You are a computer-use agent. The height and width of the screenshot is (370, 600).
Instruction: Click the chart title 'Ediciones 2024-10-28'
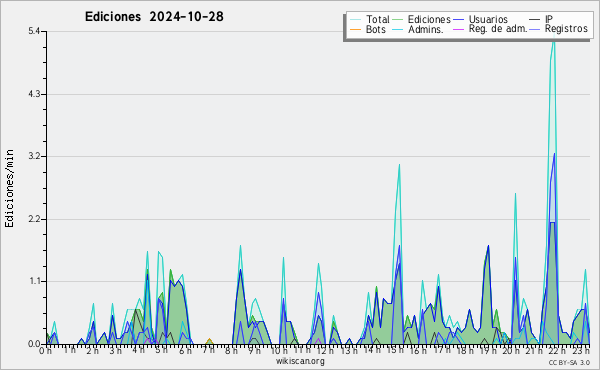click(x=154, y=16)
